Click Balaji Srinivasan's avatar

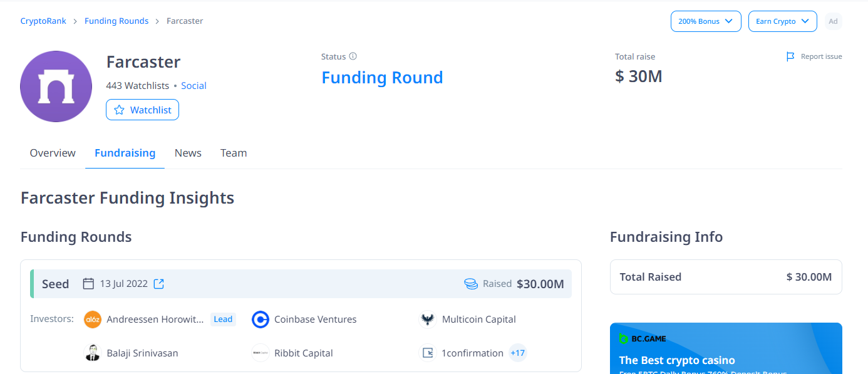coord(93,353)
